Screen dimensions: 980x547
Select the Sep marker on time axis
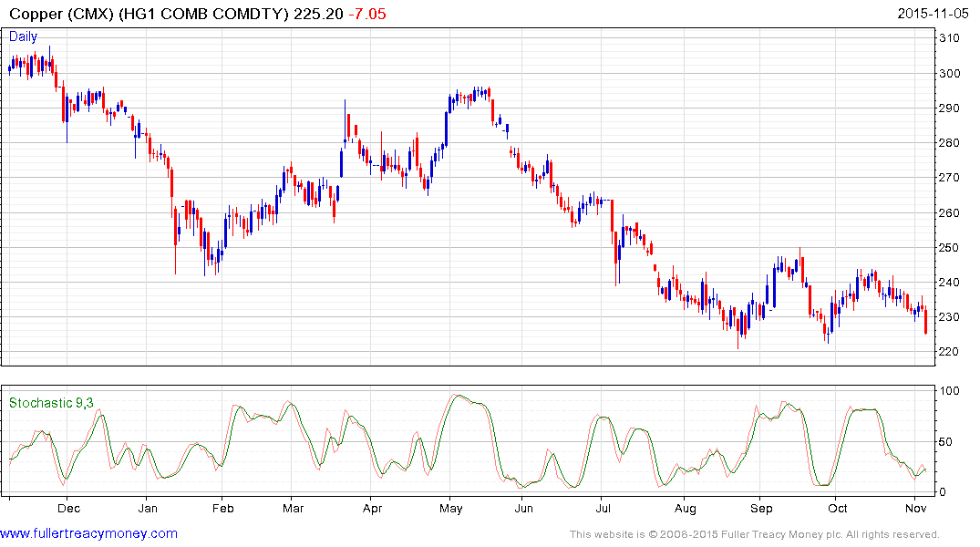pyautogui.click(x=761, y=507)
